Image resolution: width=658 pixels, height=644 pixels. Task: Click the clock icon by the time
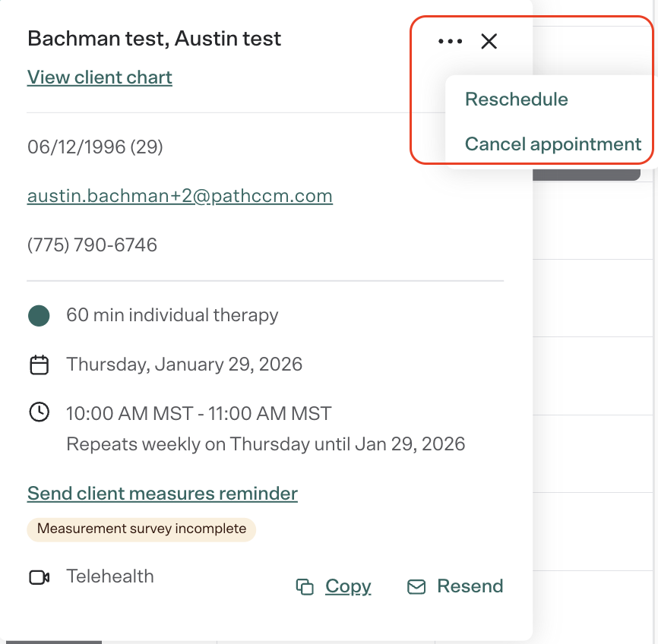coord(39,412)
